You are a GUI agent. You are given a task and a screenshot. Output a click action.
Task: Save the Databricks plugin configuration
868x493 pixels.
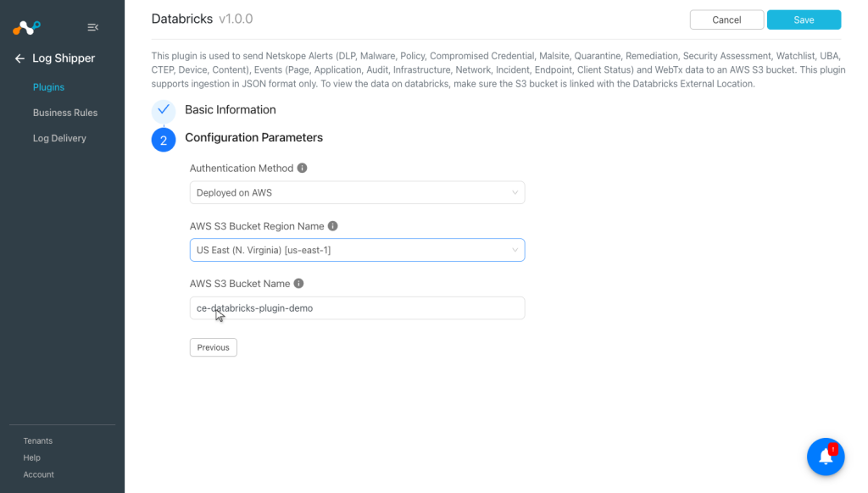(x=804, y=20)
